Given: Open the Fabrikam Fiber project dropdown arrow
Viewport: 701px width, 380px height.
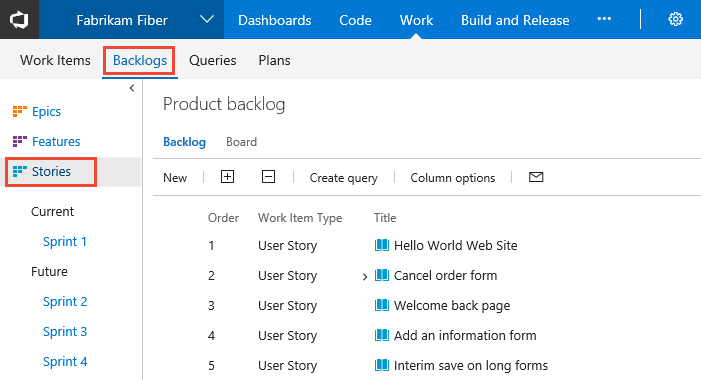Looking at the screenshot, I should (x=207, y=20).
